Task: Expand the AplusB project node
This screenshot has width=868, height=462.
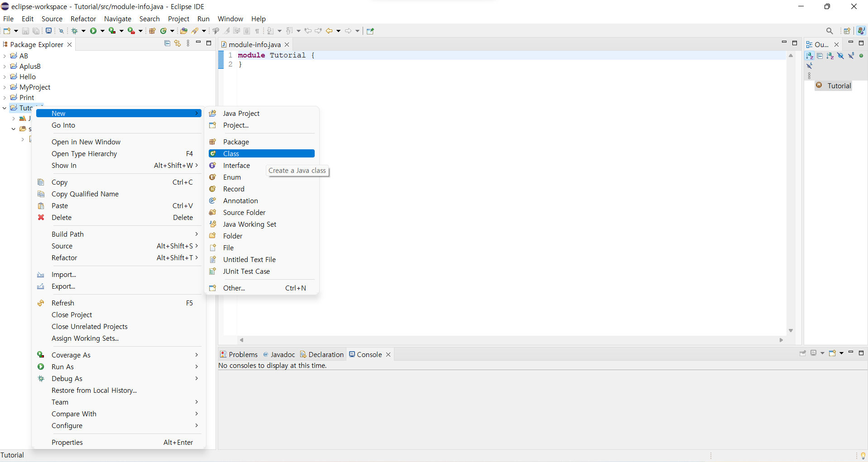Action: point(5,66)
